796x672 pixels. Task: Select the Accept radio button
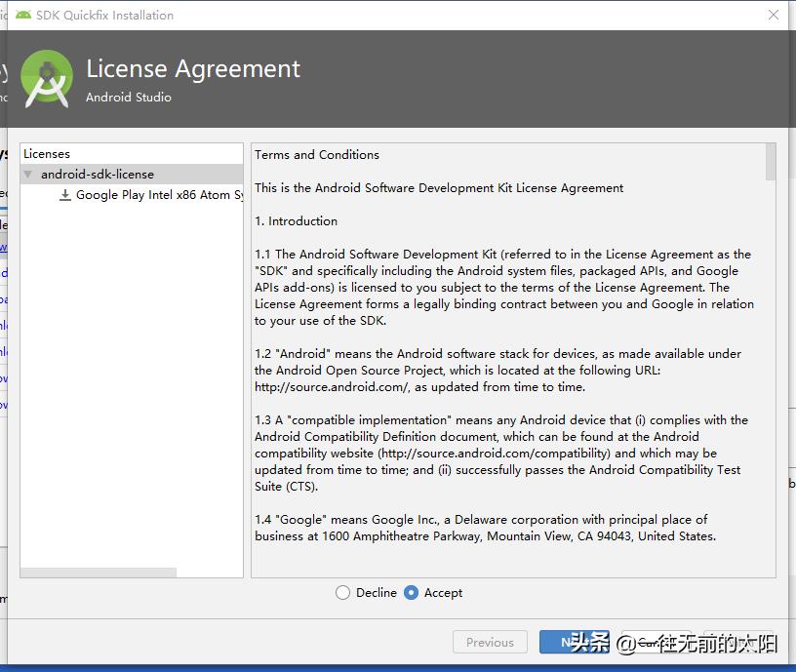[411, 593]
